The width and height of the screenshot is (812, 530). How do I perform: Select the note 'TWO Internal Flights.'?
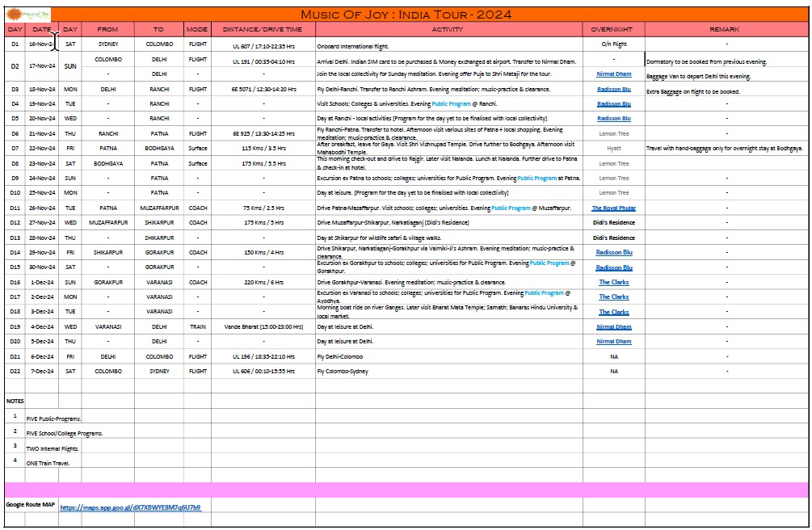[53, 448]
